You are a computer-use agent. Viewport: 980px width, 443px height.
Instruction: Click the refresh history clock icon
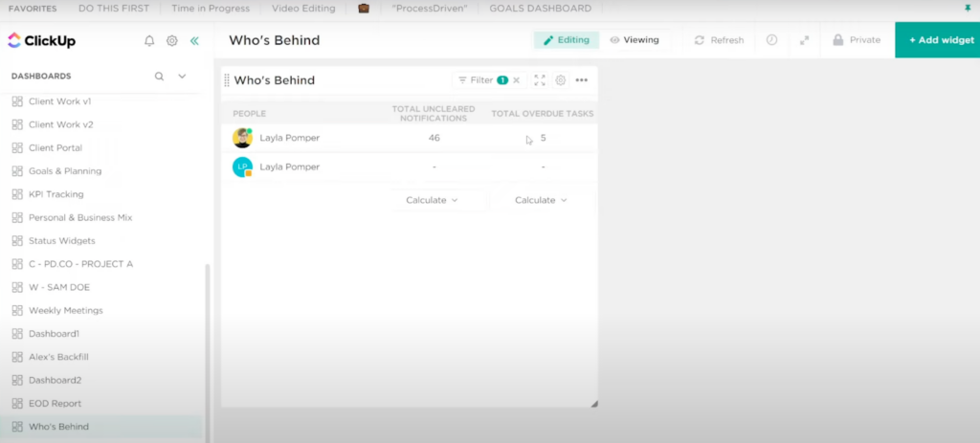[772, 40]
